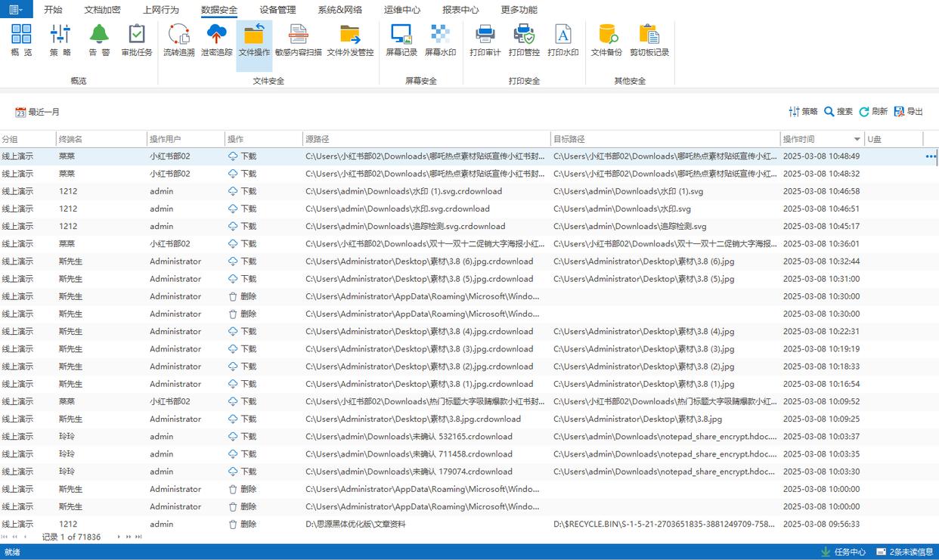
Task: Click the 刷新 refresh button
Action: 873,112
